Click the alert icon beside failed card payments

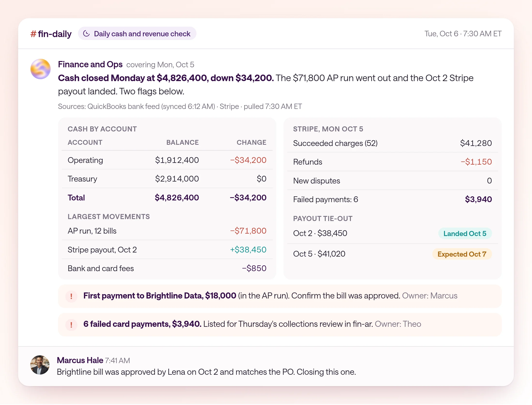(71, 325)
